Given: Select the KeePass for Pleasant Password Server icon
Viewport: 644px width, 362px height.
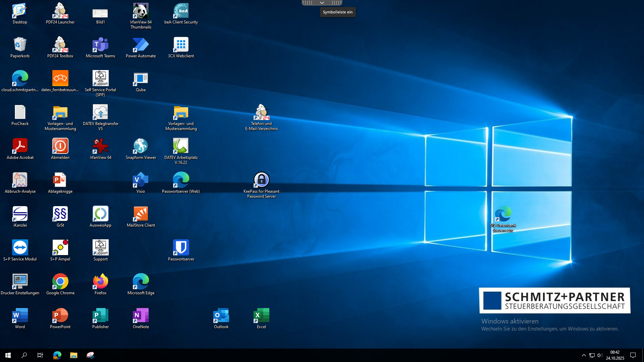Looking at the screenshot, I should [x=261, y=180].
